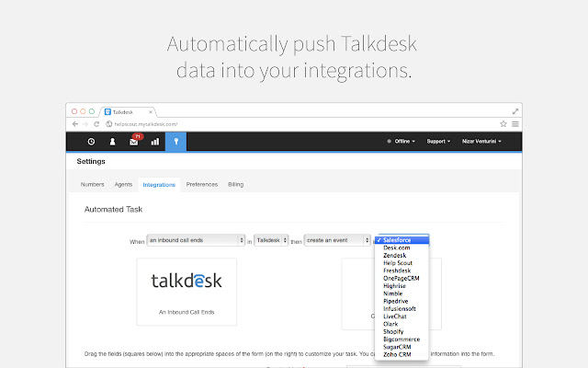The height and width of the screenshot is (368, 588).
Task: Select the Talkdesk browser tab
Action: pos(128,112)
